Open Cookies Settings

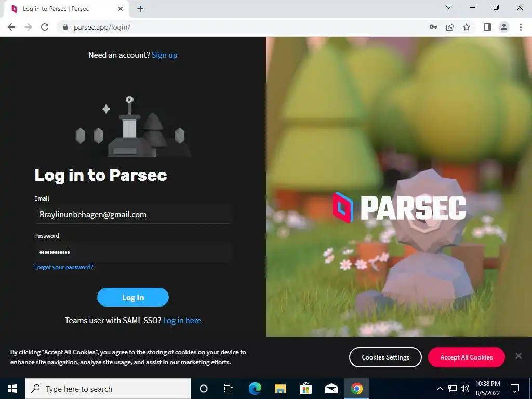385,357
